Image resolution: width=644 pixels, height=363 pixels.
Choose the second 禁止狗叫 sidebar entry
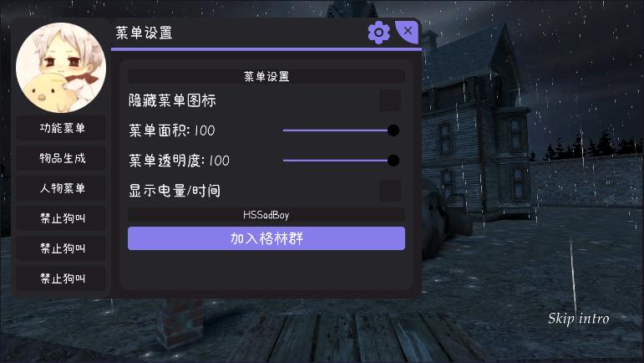click(x=61, y=248)
